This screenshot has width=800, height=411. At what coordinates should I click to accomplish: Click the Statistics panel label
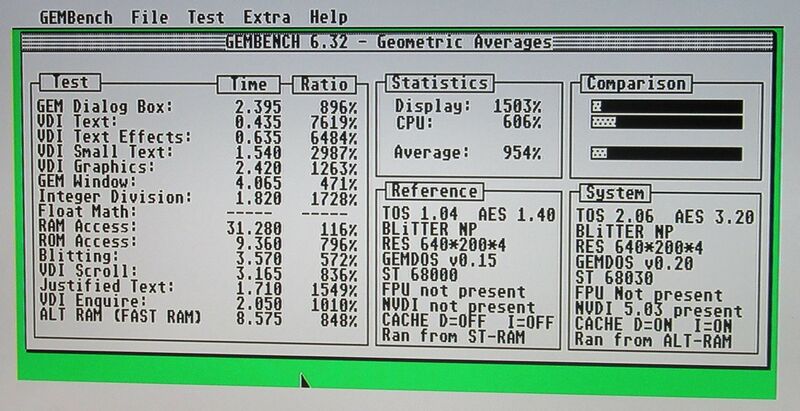click(x=439, y=83)
